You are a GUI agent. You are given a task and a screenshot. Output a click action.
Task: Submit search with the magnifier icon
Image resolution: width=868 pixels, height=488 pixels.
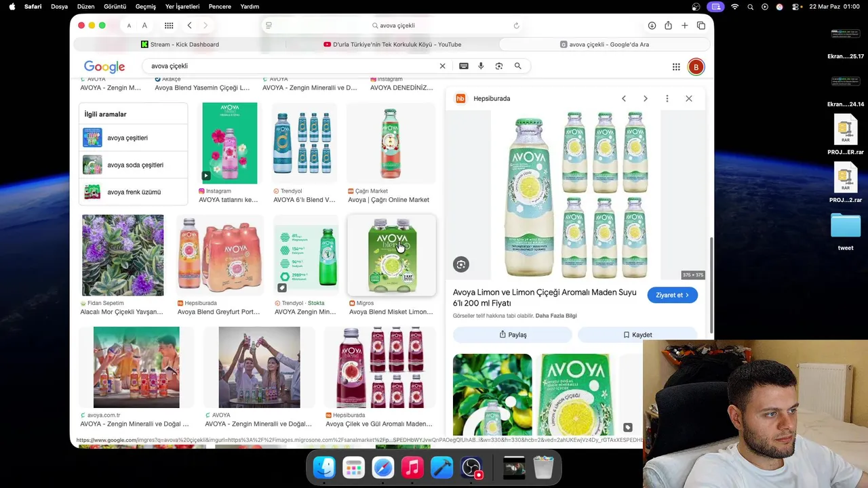517,66
